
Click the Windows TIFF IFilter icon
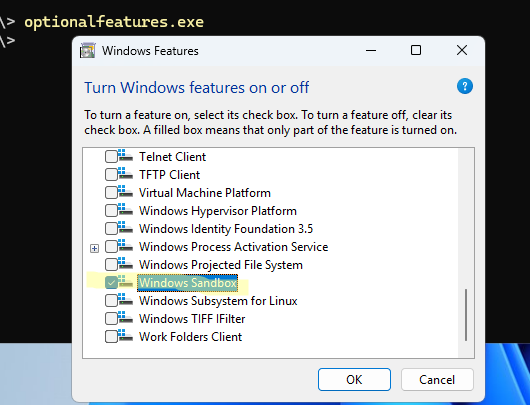click(125, 317)
